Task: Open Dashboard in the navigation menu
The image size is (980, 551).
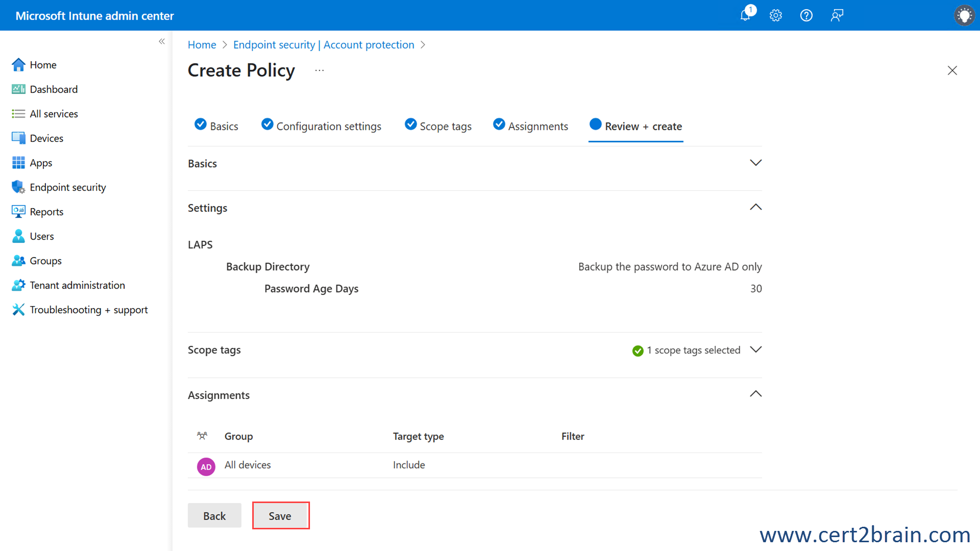Action: pos(54,89)
